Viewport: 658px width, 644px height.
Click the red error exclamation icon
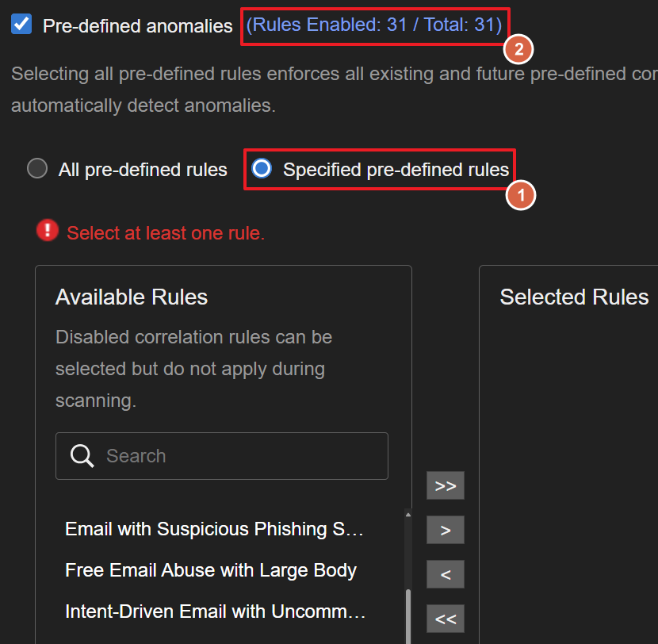click(x=48, y=231)
